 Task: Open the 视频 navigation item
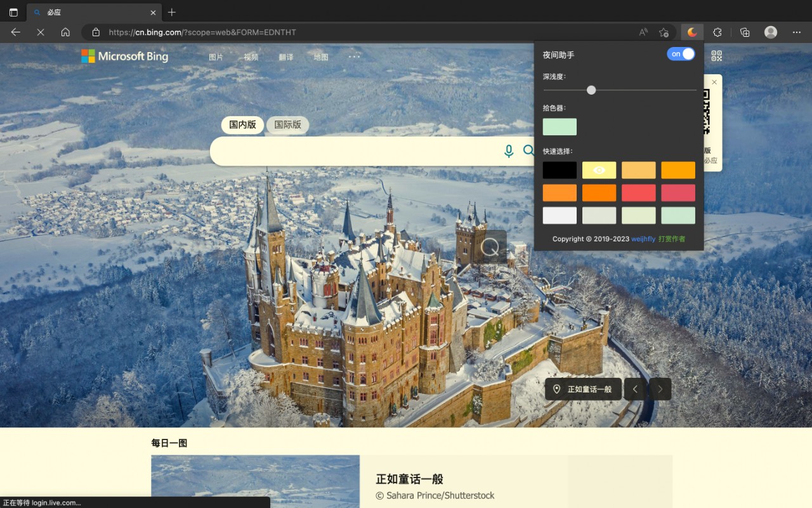tap(251, 57)
